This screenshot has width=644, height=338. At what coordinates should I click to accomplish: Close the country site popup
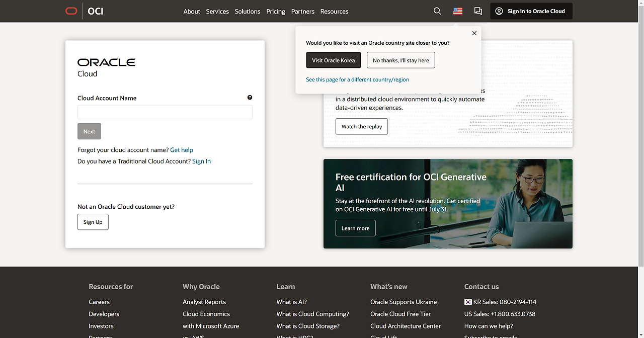(x=474, y=33)
